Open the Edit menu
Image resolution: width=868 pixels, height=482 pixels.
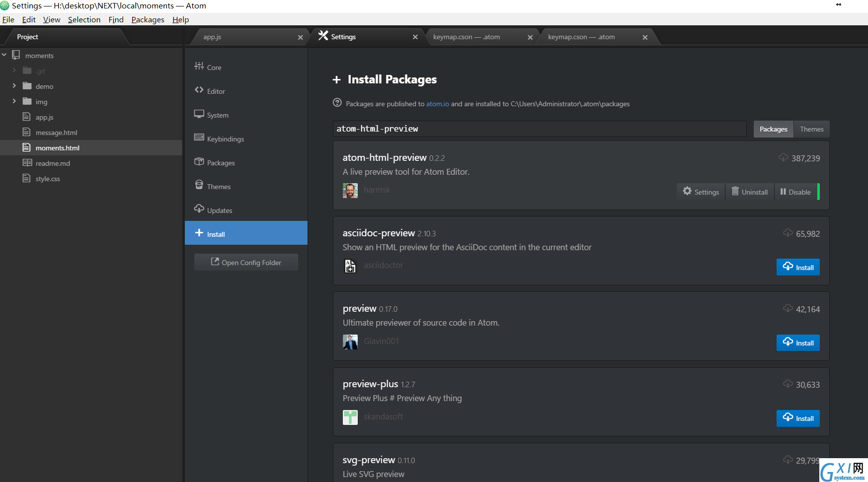click(x=29, y=19)
